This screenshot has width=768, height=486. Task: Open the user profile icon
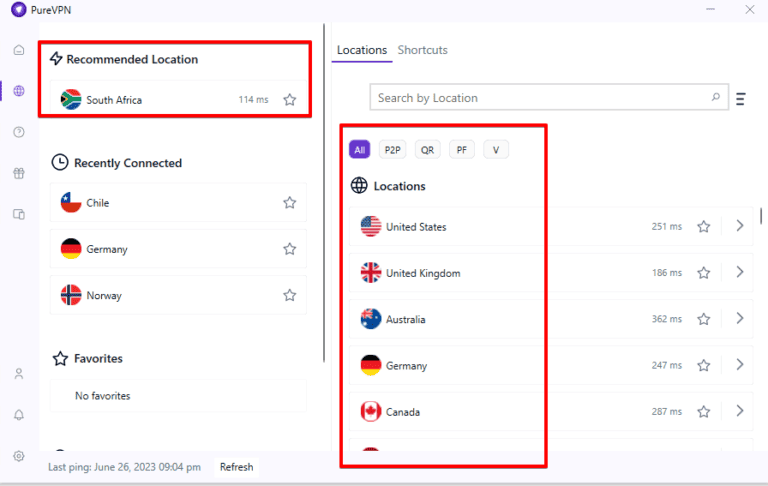[19, 374]
